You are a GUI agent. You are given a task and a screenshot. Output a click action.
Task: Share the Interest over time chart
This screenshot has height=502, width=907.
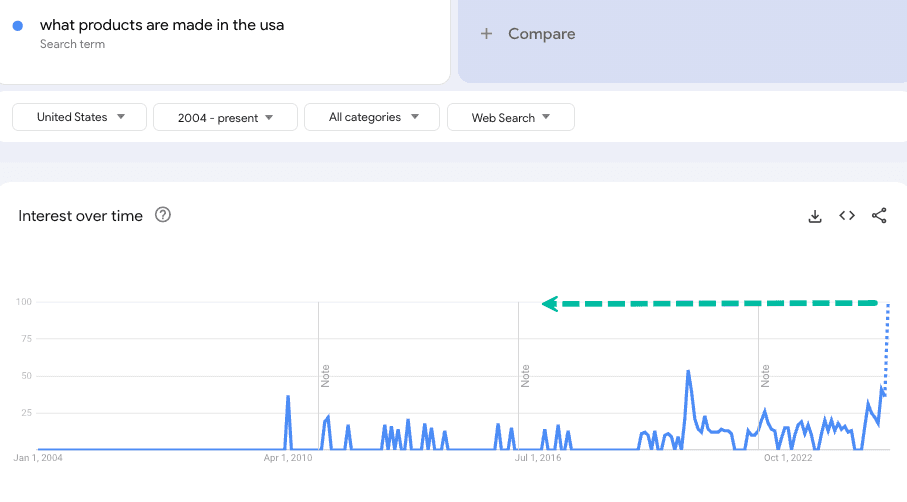(x=879, y=216)
